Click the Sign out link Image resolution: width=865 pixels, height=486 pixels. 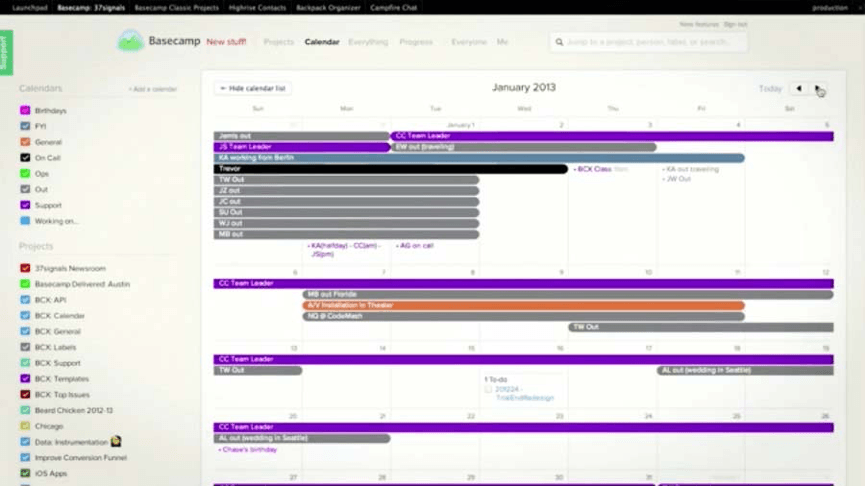[735, 24]
